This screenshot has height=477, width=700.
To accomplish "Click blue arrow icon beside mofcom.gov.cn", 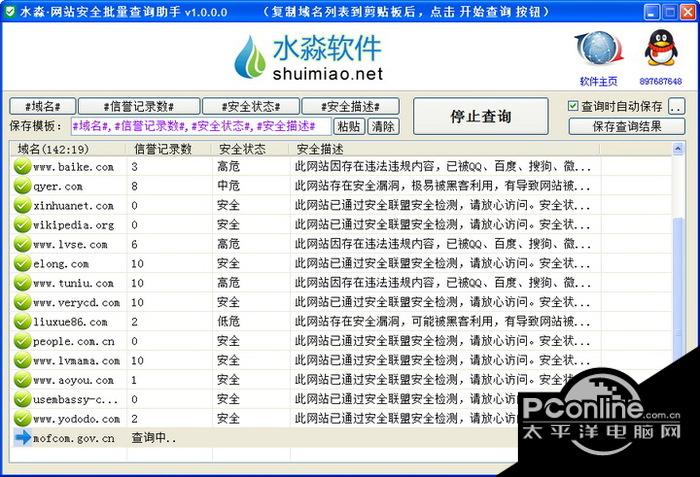I will tap(22, 437).
